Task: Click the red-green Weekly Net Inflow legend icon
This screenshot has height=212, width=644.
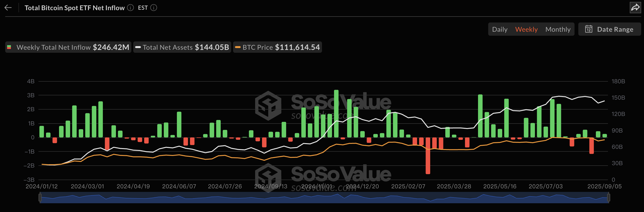Action: click(9, 47)
